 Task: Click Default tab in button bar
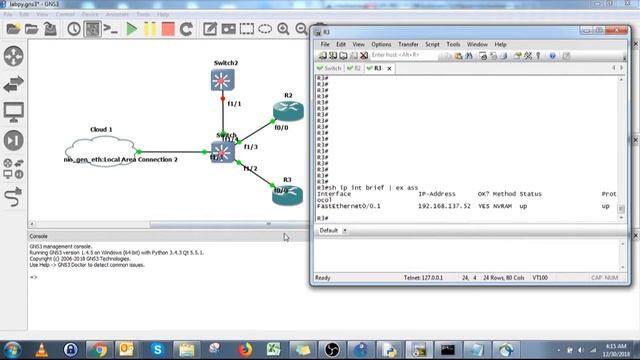329,231
